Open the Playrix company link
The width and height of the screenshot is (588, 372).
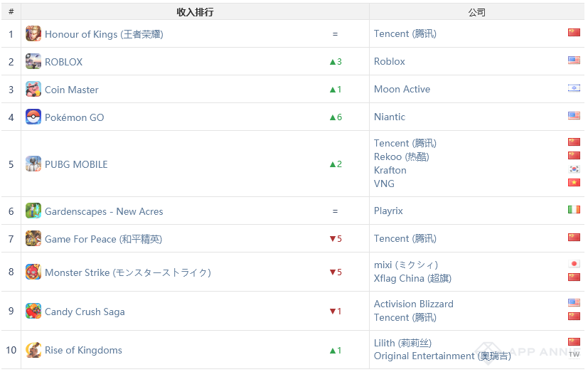pos(389,211)
